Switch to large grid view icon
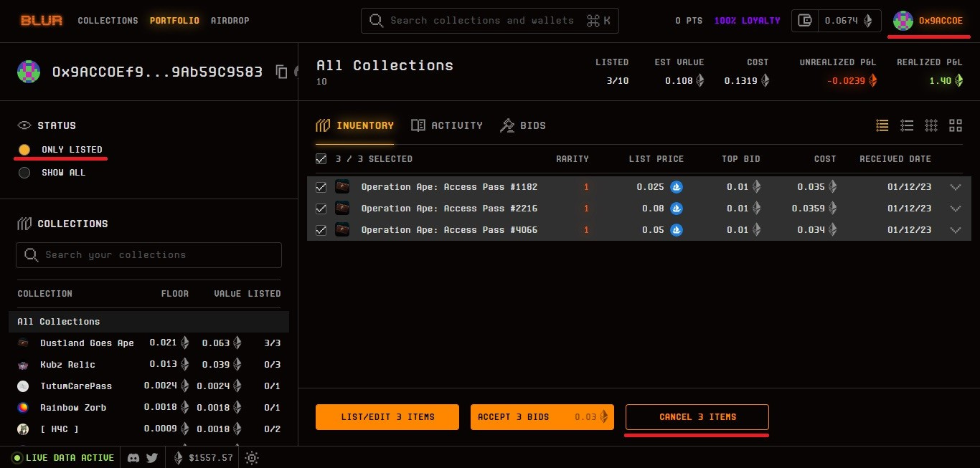This screenshot has width=980, height=468. (x=956, y=125)
